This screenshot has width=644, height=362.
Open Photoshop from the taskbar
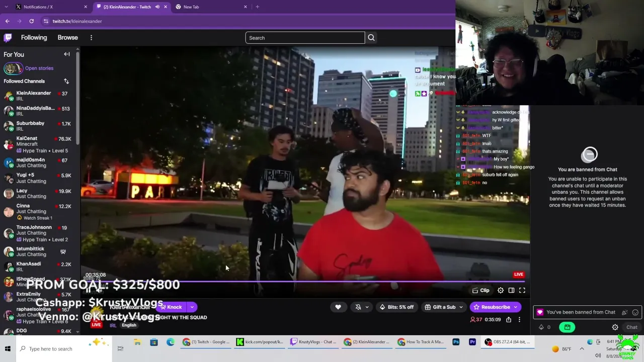pyautogui.click(x=456, y=342)
